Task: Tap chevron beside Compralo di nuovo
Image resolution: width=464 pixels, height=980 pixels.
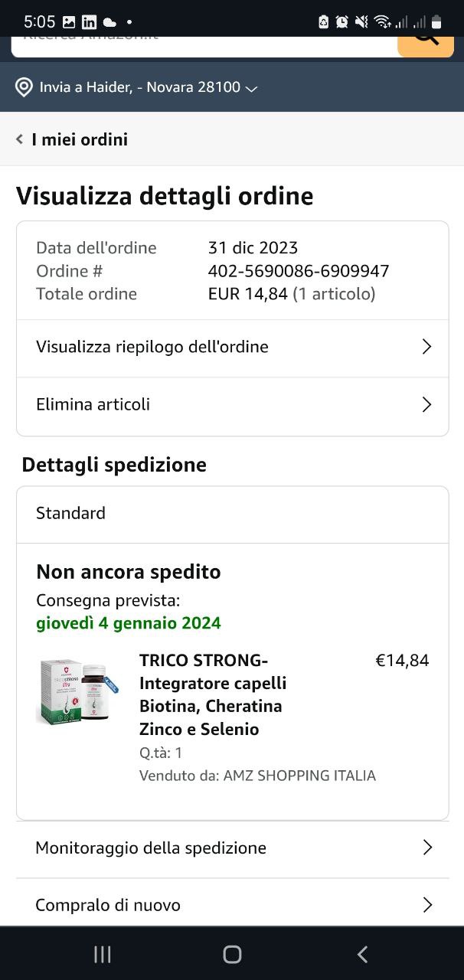Action: tap(427, 905)
